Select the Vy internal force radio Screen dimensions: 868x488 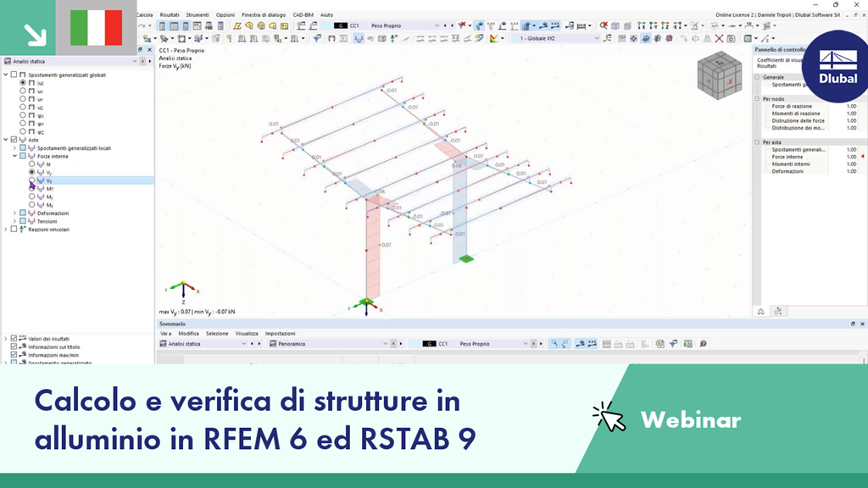click(31, 172)
